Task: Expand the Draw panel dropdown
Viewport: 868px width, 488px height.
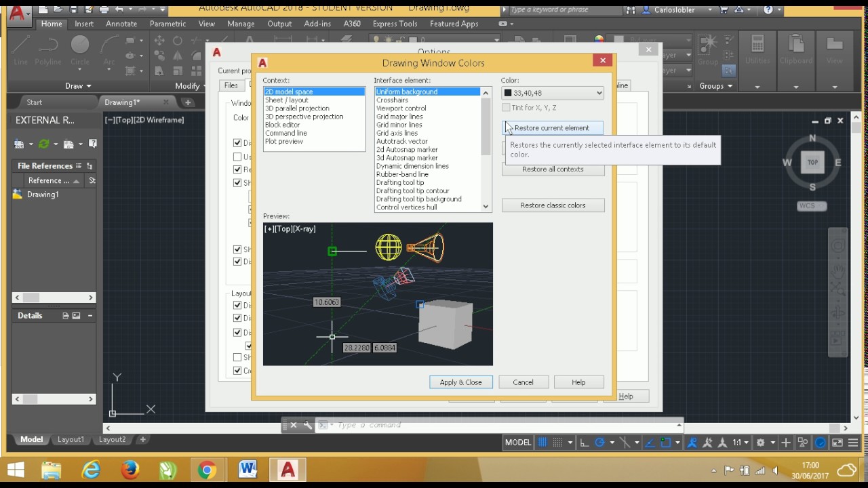Action: tap(78, 86)
